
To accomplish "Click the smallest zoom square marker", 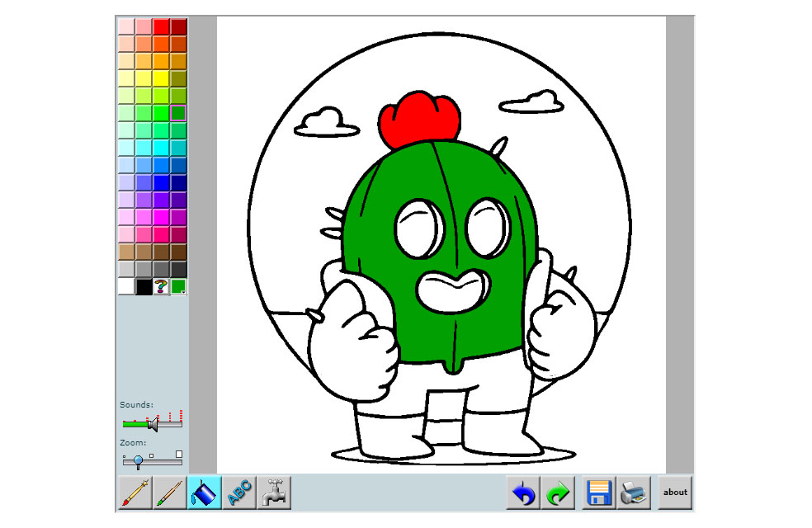I will tap(125, 457).
